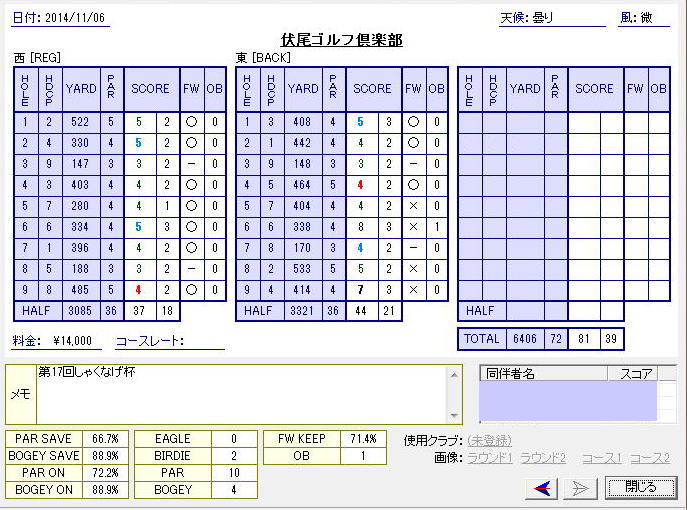Select the スコア column header in companions list
Viewport: 687px width, 510px height.
(633, 373)
